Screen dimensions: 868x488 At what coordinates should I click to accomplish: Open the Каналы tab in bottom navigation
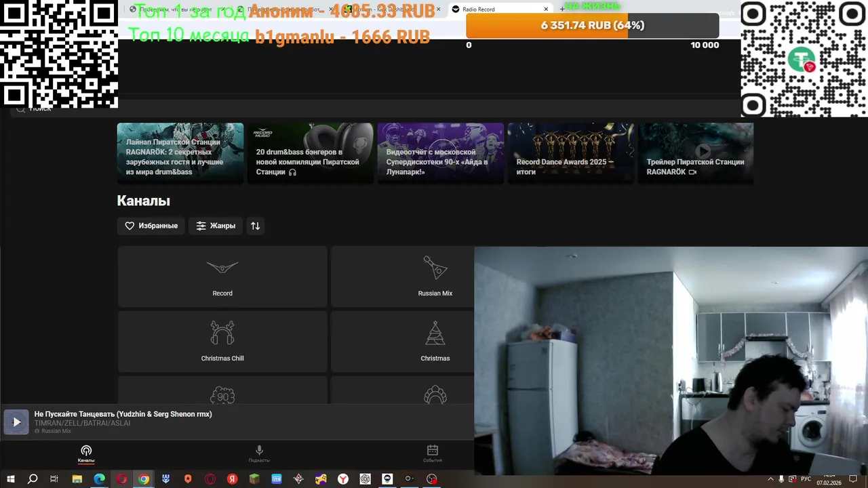(x=86, y=454)
